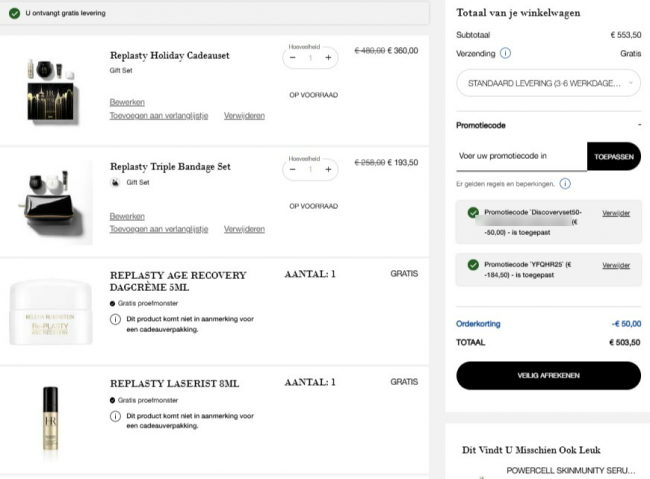Decrease quantity of Replasty Holiday Cadeauset
This screenshot has height=479, width=650.
click(293, 58)
